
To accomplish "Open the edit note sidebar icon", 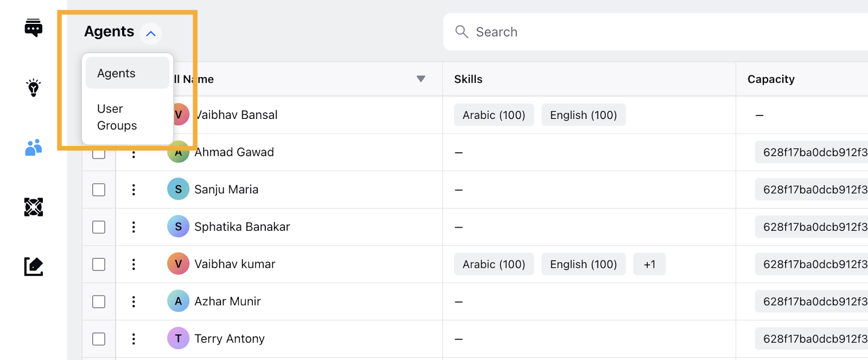I will pos(33,267).
